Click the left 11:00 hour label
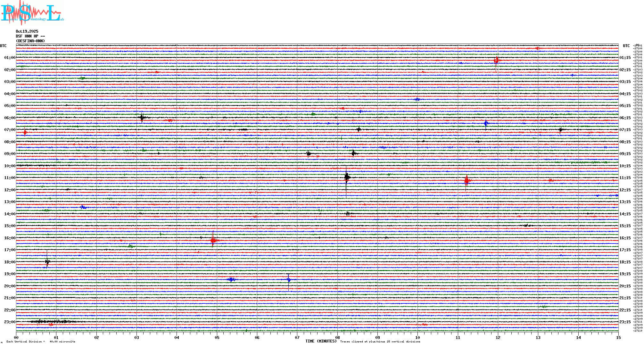644x346 pixels. pyautogui.click(x=10, y=178)
